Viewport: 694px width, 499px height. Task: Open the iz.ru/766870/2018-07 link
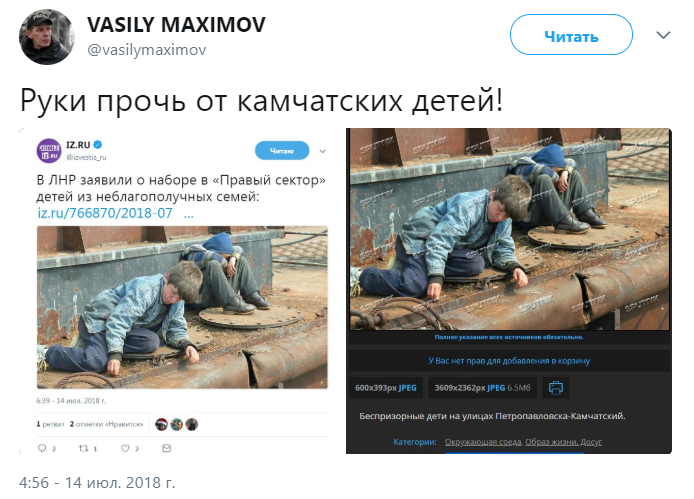105,213
